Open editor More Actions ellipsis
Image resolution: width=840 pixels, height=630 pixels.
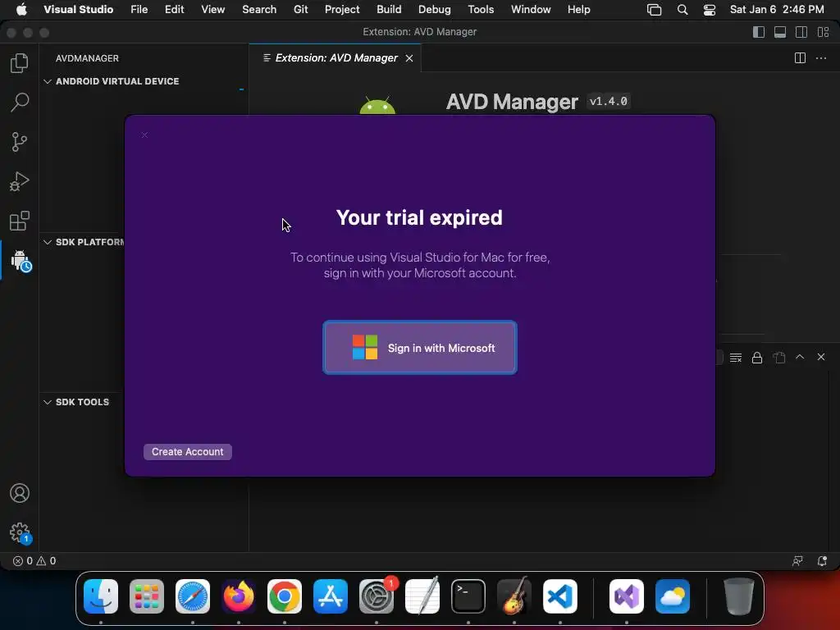[x=820, y=58]
